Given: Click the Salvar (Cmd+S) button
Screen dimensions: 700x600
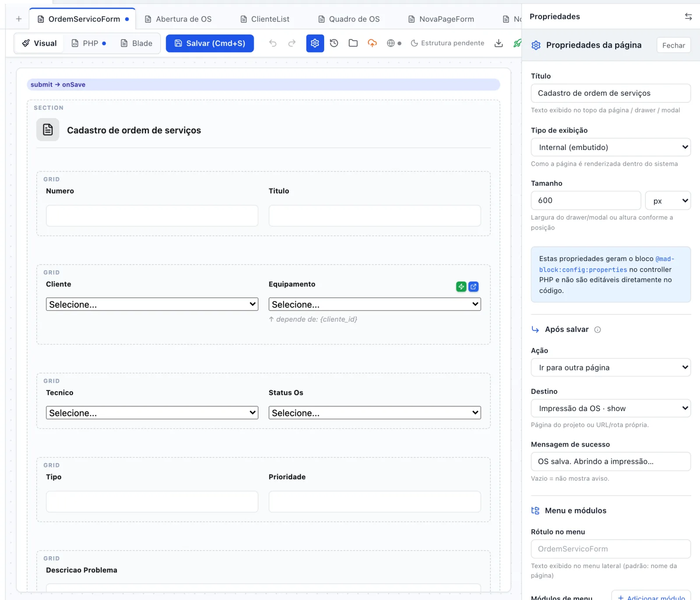Looking at the screenshot, I should point(210,43).
